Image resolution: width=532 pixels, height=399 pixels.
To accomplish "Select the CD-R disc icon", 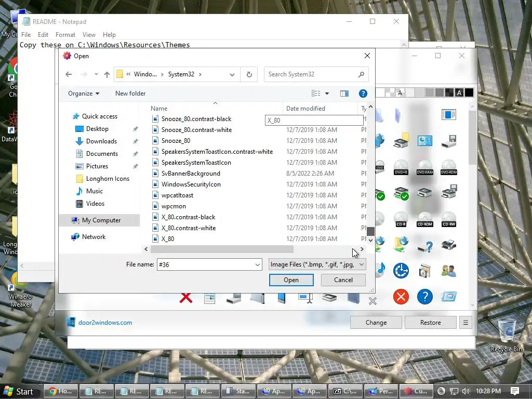I will (401, 220).
